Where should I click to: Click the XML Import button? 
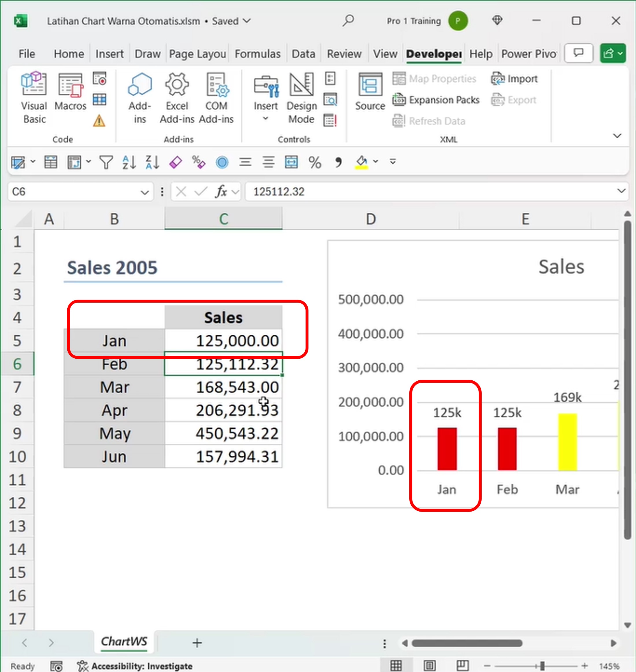point(514,79)
